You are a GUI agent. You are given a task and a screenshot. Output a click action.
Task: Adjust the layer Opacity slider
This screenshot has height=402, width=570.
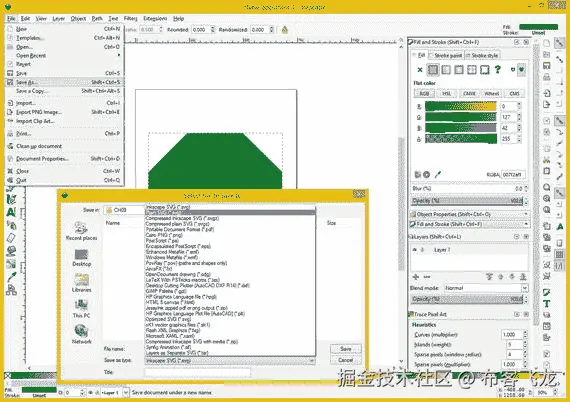(x=467, y=299)
